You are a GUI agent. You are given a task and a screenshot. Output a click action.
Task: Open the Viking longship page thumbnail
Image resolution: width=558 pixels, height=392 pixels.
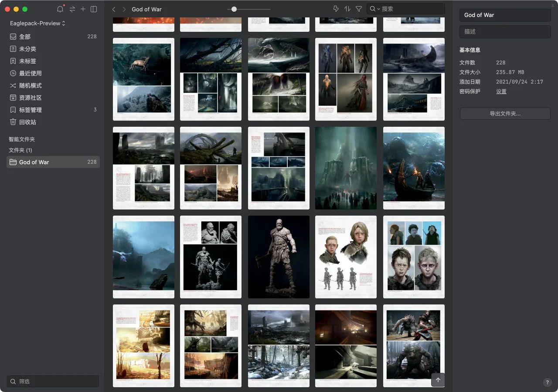coord(414,79)
